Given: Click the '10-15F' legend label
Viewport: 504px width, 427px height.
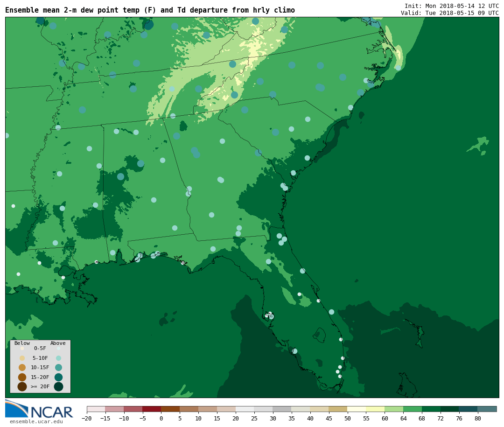Looking at the screenshot, I should pyautogui.click(x=40, y=368).
